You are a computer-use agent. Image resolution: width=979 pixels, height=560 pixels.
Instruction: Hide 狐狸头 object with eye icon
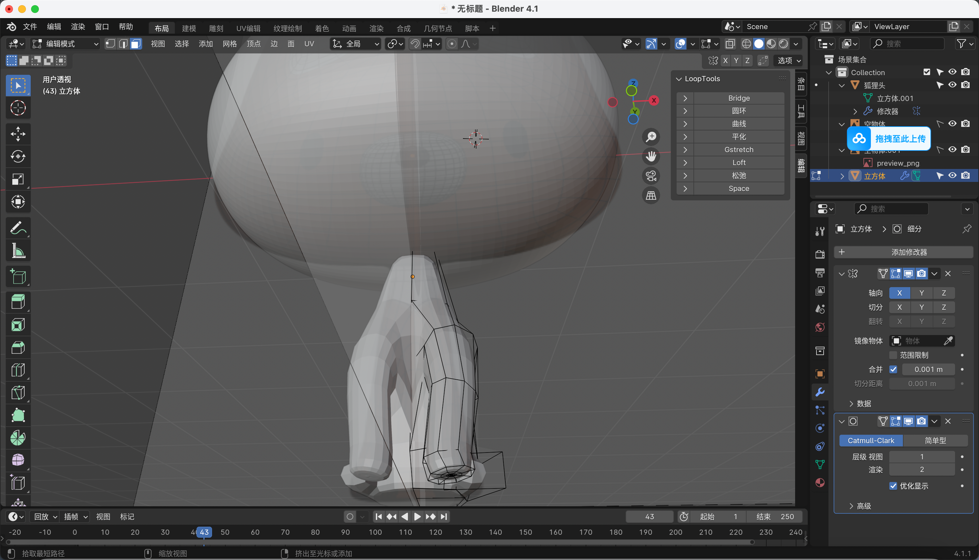[952, 85]
